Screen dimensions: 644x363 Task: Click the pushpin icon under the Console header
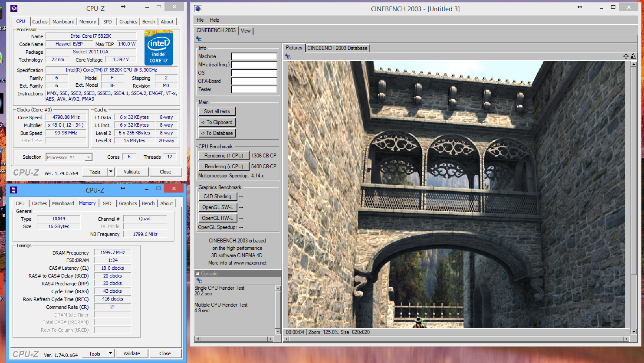tap(199, 281)
